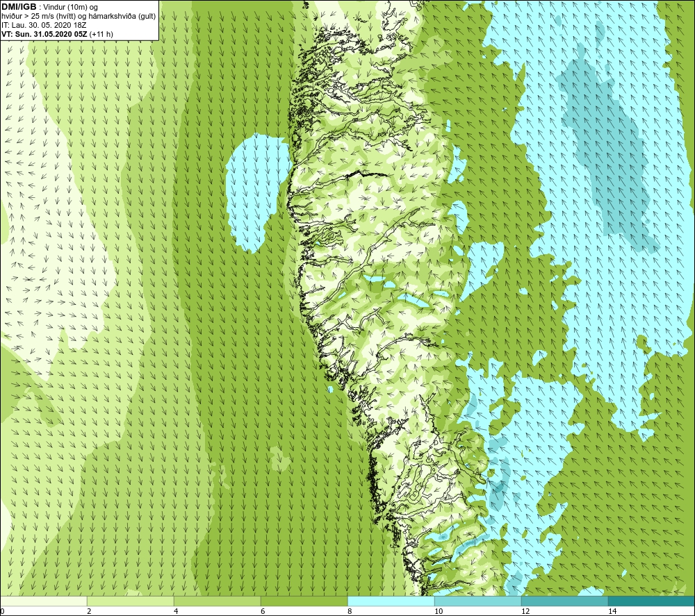Click the 12–14 m/s teal legend swatch
Image resolution: width=695 pixels, height=616 pixels.
[564, 601]
